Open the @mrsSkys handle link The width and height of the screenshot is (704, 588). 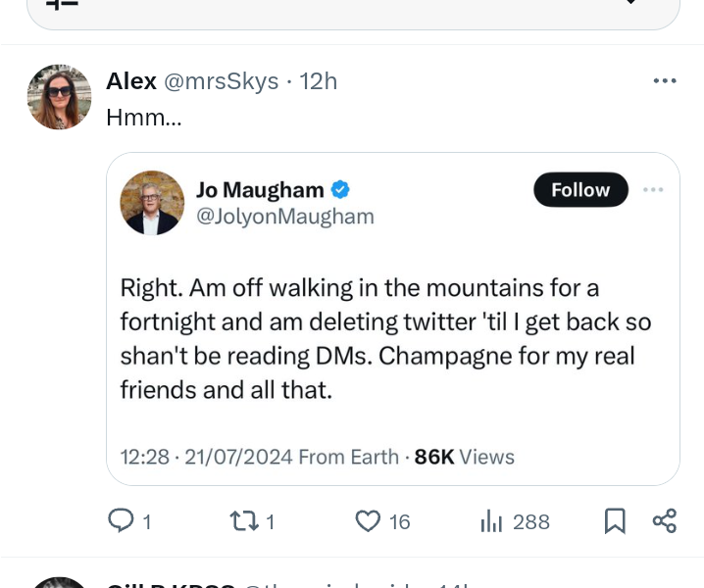coord(221,81)
